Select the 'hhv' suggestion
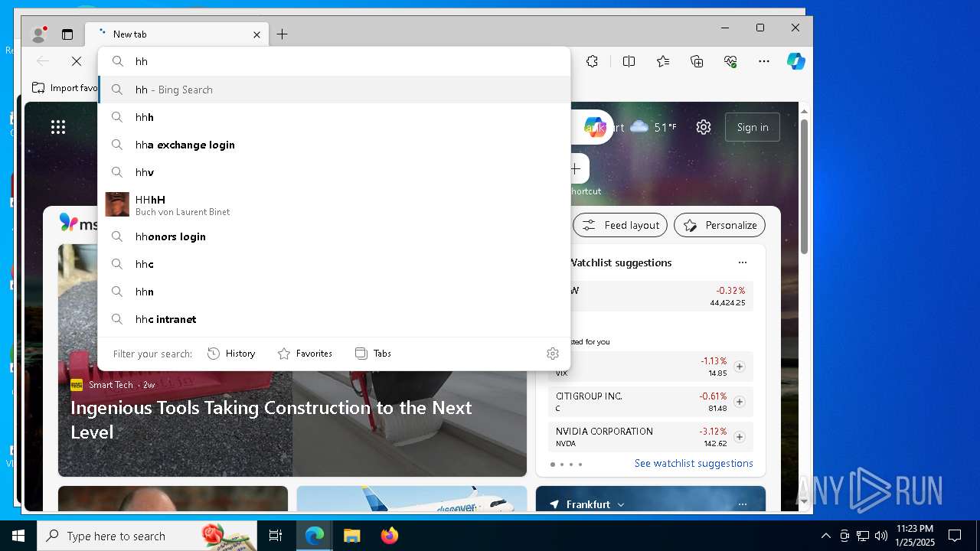This screenshot has width=980, height=551. [335, 172]
